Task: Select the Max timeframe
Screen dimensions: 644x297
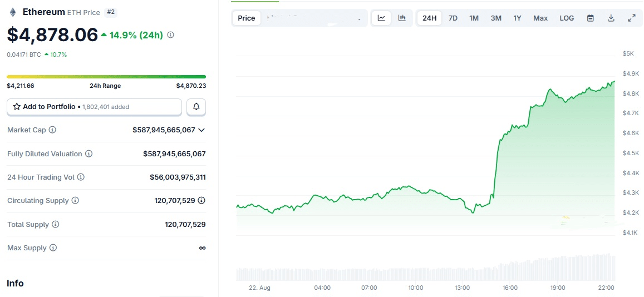Action: click(x=540, y=18)
